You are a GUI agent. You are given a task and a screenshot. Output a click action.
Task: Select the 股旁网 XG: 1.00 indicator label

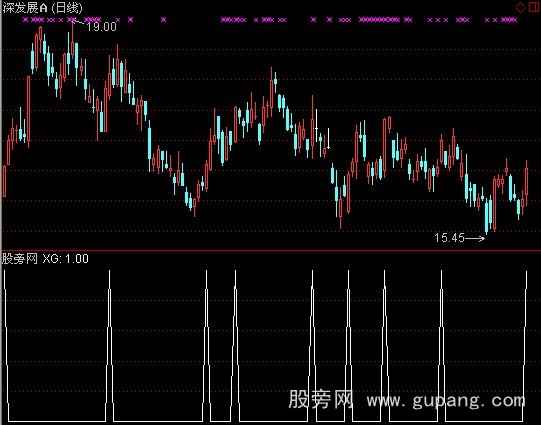coord(45,258)
